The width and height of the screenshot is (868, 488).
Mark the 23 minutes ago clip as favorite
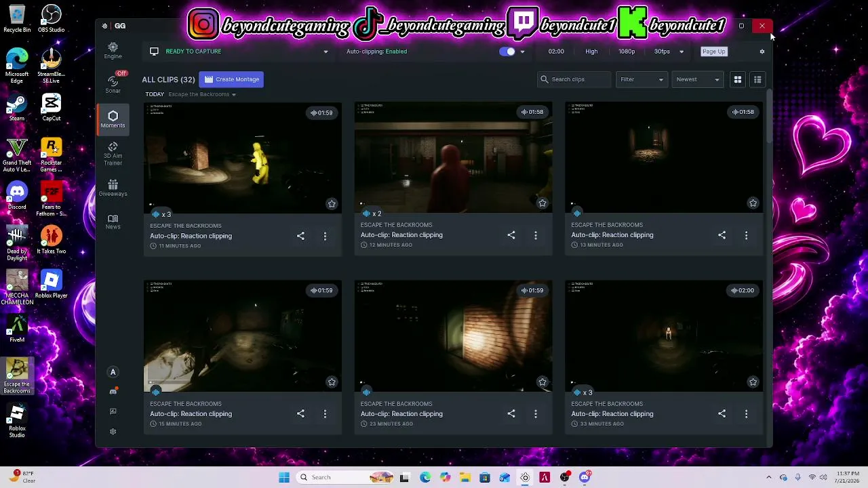(542, 382)
